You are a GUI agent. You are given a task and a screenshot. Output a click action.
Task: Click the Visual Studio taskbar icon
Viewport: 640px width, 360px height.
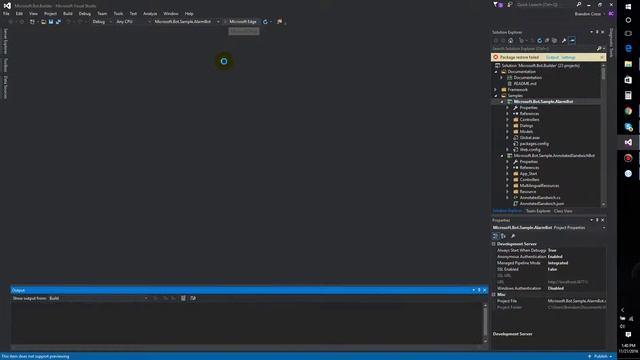click(x=628, y=142)
